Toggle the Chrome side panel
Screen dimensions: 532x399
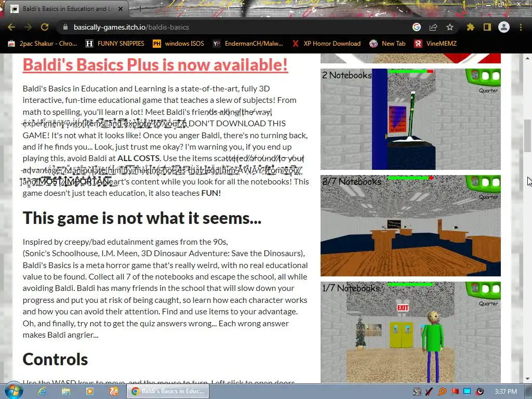click(x=487, y=27)
